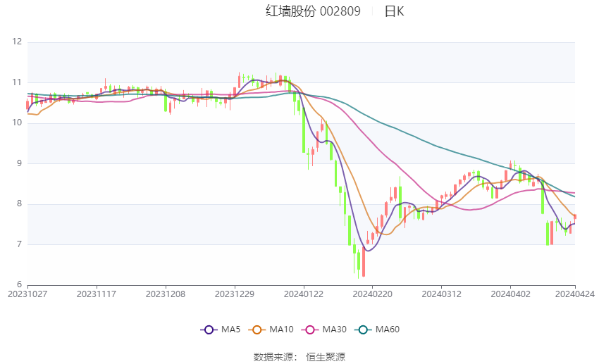Hide the MA10 line via its label
This screenshot has height=364, width=599.
click(282, 330)
